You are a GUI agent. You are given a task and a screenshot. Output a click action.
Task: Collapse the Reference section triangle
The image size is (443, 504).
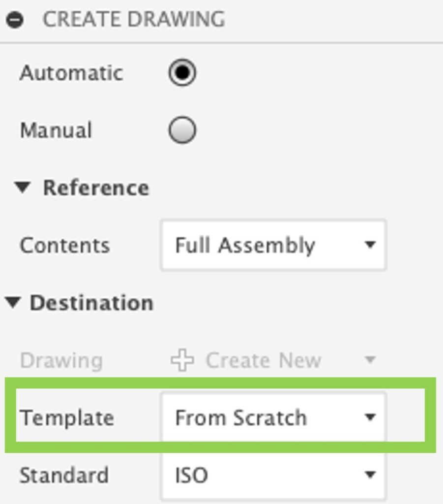[x=23, y=188]
